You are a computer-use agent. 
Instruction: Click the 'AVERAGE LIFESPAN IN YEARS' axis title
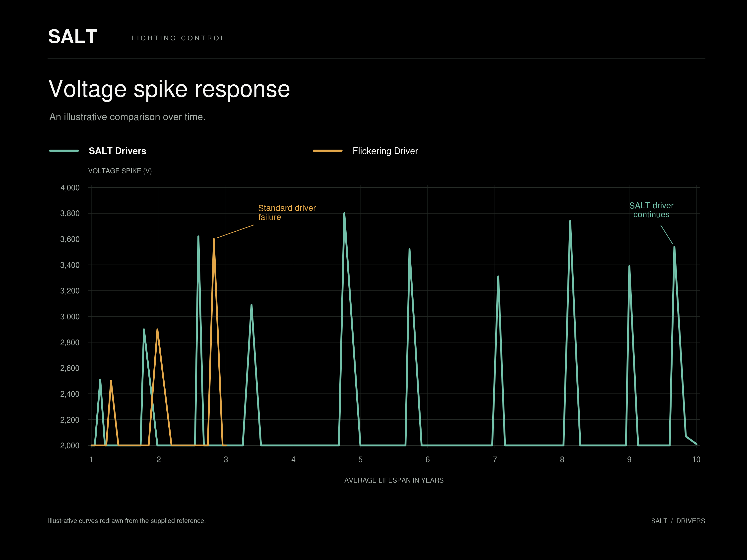tap(394, 480)
